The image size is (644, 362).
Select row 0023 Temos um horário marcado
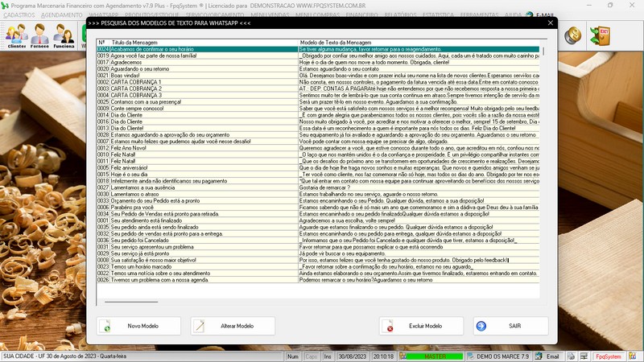(318, 267)
